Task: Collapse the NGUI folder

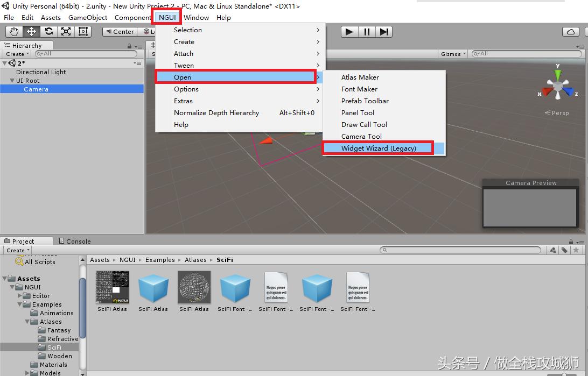Action: point(12,287)
